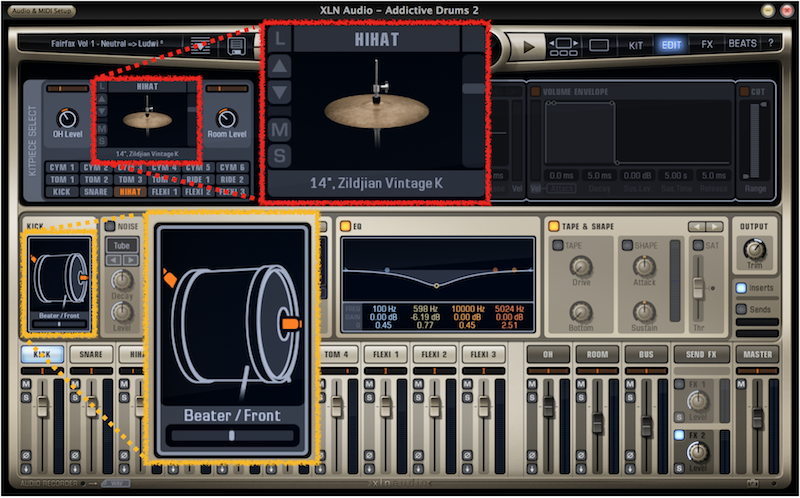Enable the FX 2 send toggle
The width and height of the screenshot is (800, 498).
[x=679, y=435]
